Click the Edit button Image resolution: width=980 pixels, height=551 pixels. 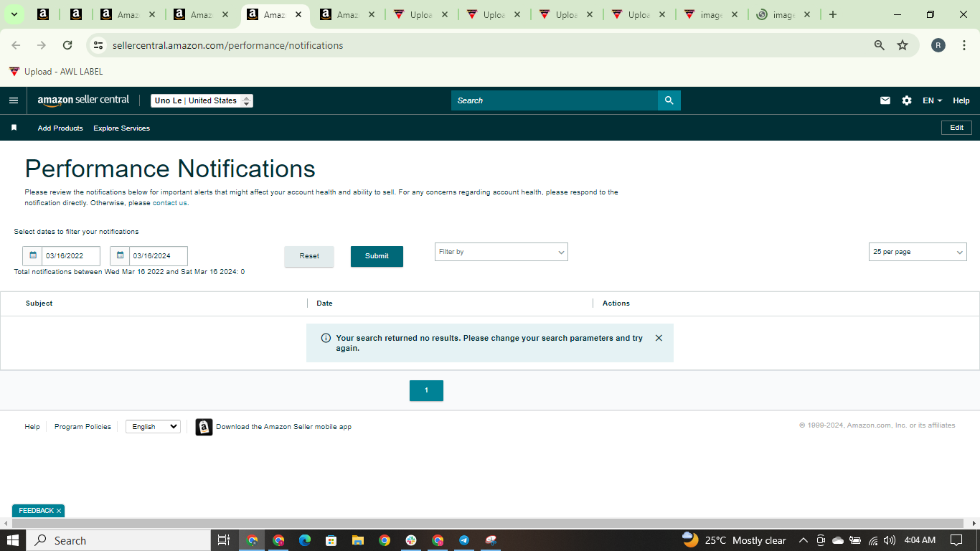(956, 128)
